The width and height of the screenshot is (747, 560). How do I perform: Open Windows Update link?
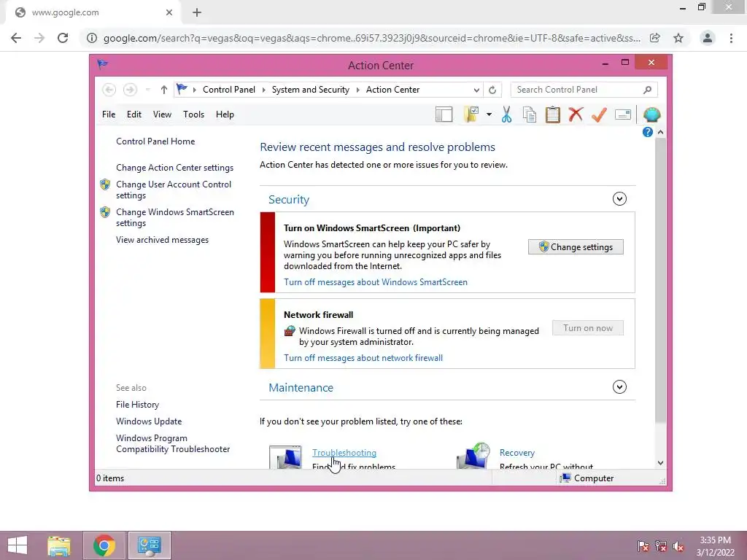click(149, 421)
